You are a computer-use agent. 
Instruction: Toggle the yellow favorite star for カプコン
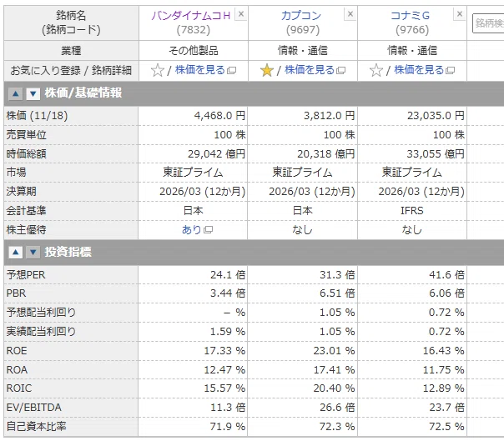tap(267, 70)
